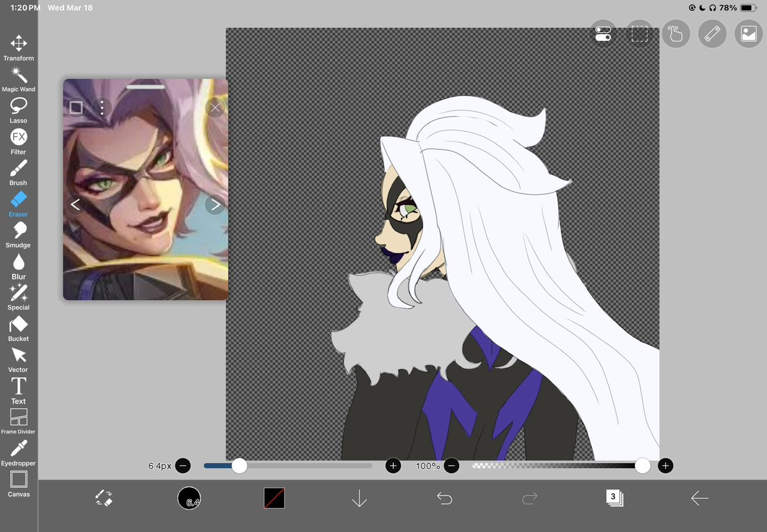Select the Transform tool
The image size is (767, 532).
coord(19,49)
